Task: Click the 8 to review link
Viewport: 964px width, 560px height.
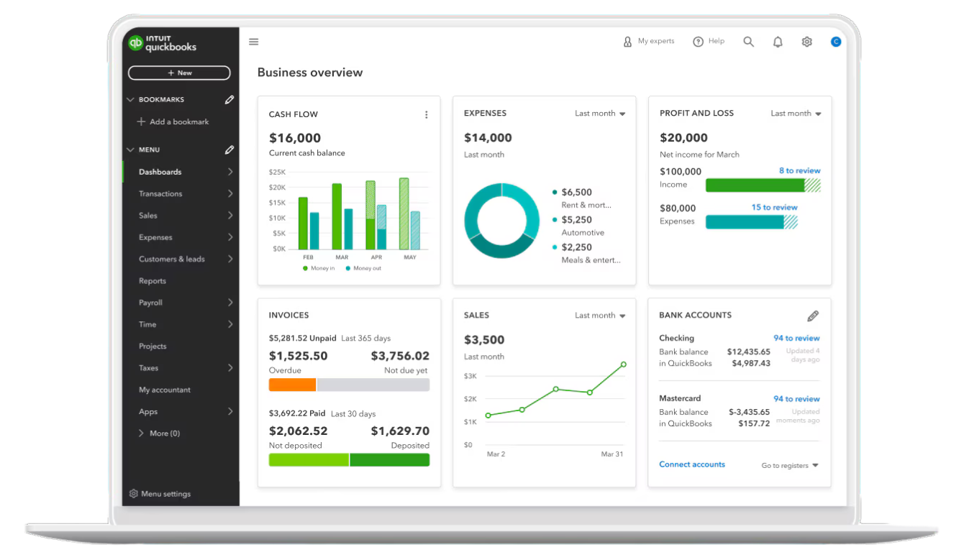Action: point(799,171)
